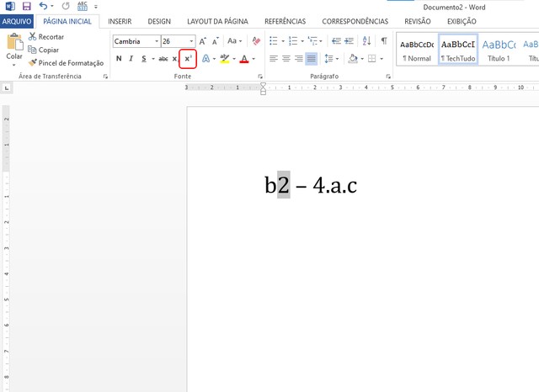Open the font size 26 dropdown
Screen dimensions: 539x392
[x=191, y=41]
